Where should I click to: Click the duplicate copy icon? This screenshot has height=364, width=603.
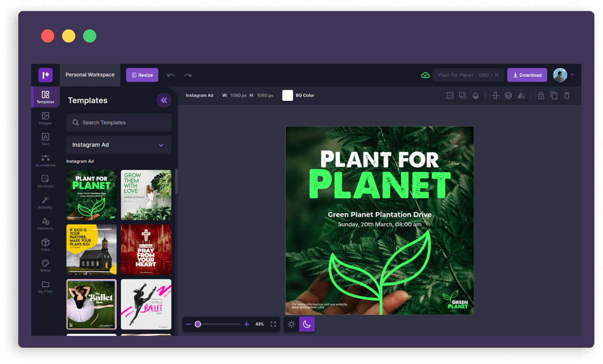(554, 96)
